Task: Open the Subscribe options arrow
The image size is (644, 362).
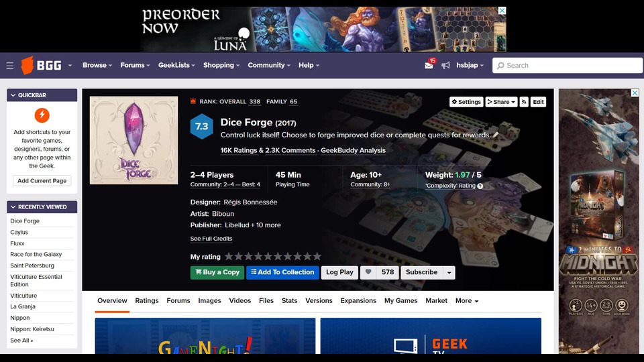Action: point(449,273)
